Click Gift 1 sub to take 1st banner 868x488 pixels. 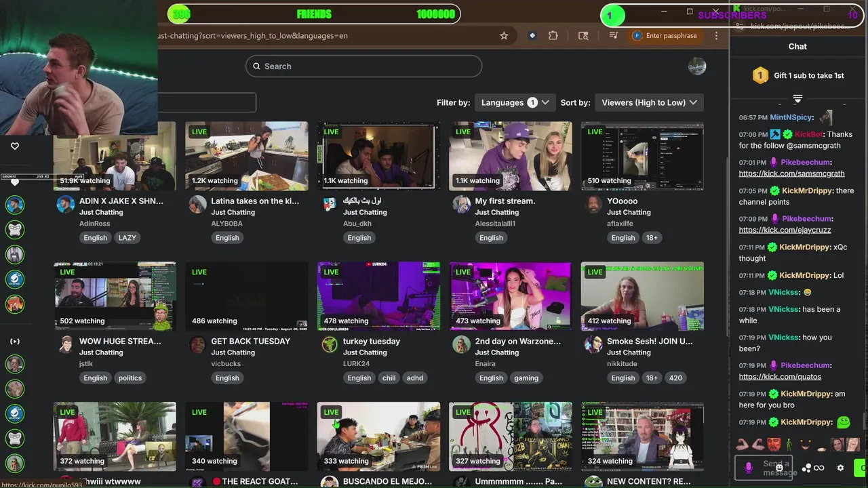click(x=798, y=75)
